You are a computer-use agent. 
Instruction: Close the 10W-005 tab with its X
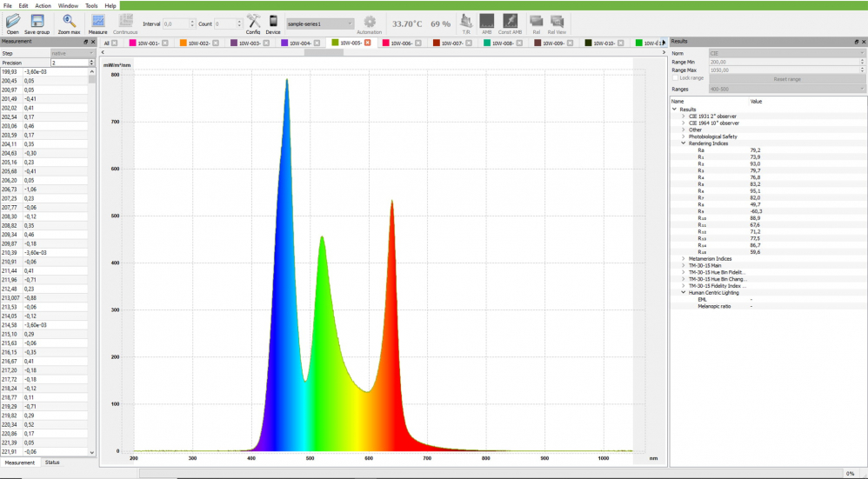coord(367,43)
